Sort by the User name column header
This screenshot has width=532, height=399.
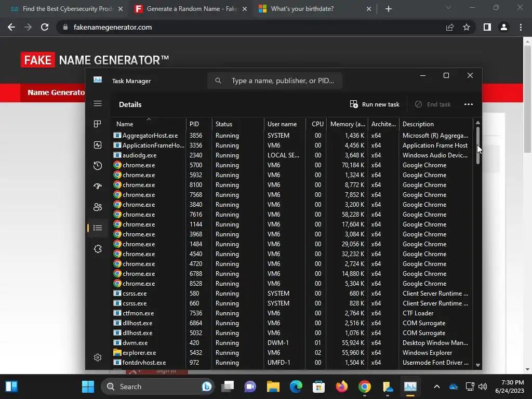(x=285, y=124)
